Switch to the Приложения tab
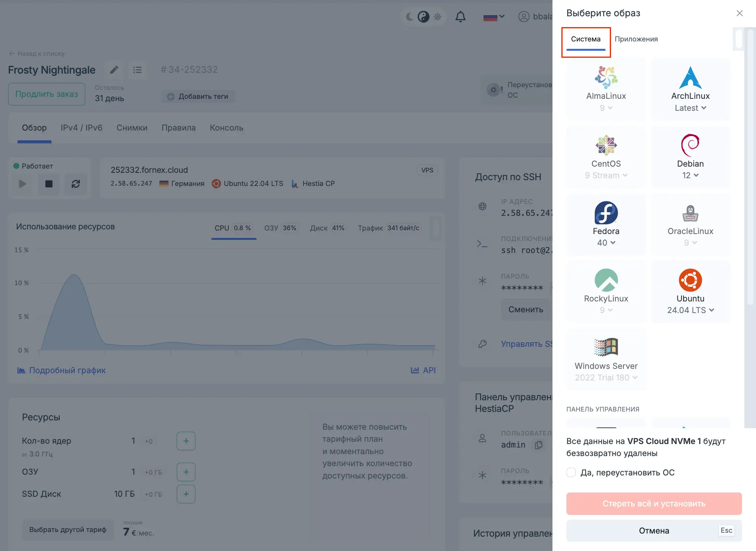 [x=636, y=39]
